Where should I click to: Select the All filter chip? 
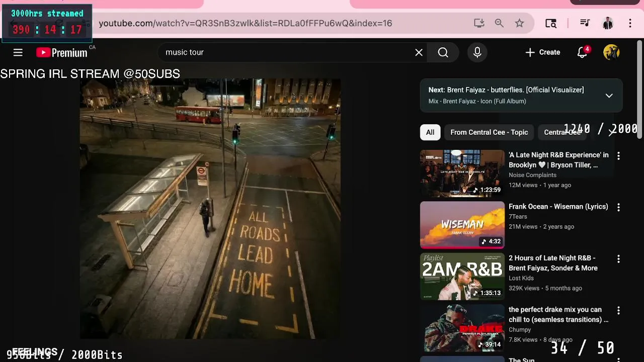pos(430,132)
